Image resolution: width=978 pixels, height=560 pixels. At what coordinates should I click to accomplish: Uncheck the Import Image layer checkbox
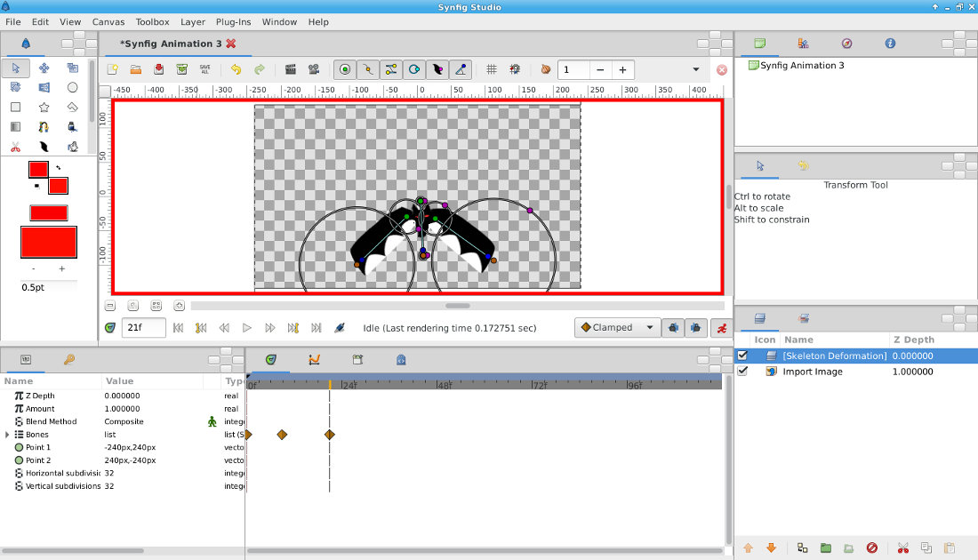coord(742,371)
